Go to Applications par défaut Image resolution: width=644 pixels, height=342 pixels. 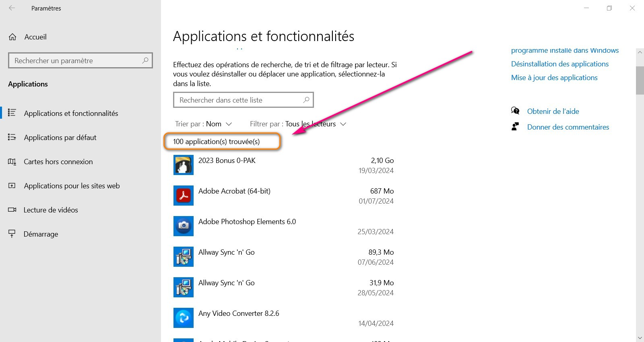tap(60, 138)
